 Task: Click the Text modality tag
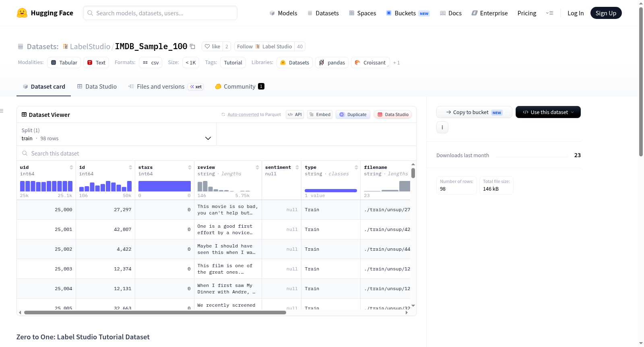(96, 62)
